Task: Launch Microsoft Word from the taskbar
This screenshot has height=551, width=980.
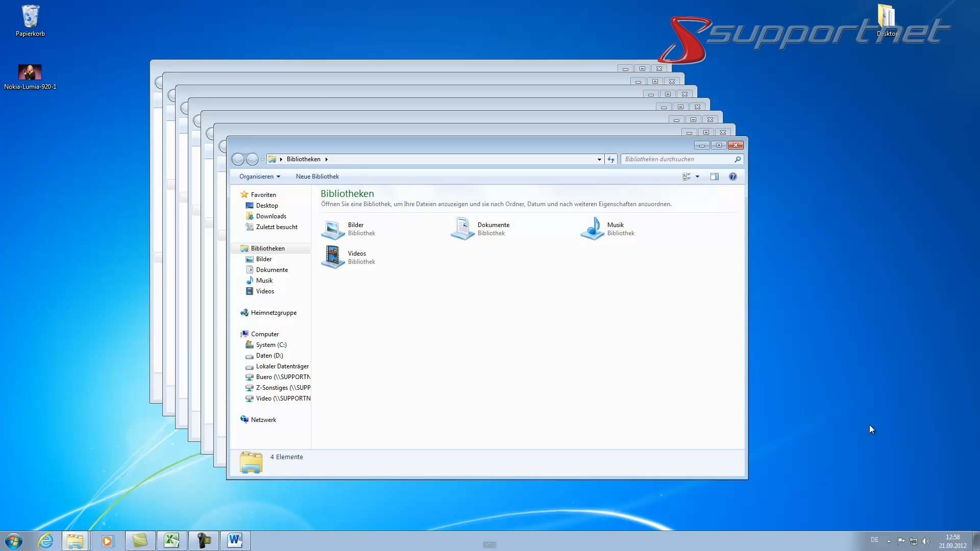Action: tap(235, 540)
